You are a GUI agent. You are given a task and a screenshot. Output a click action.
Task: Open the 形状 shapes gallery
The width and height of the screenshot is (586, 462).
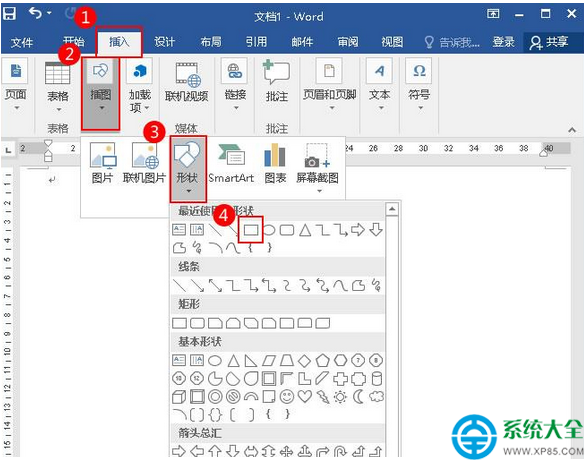188,169
